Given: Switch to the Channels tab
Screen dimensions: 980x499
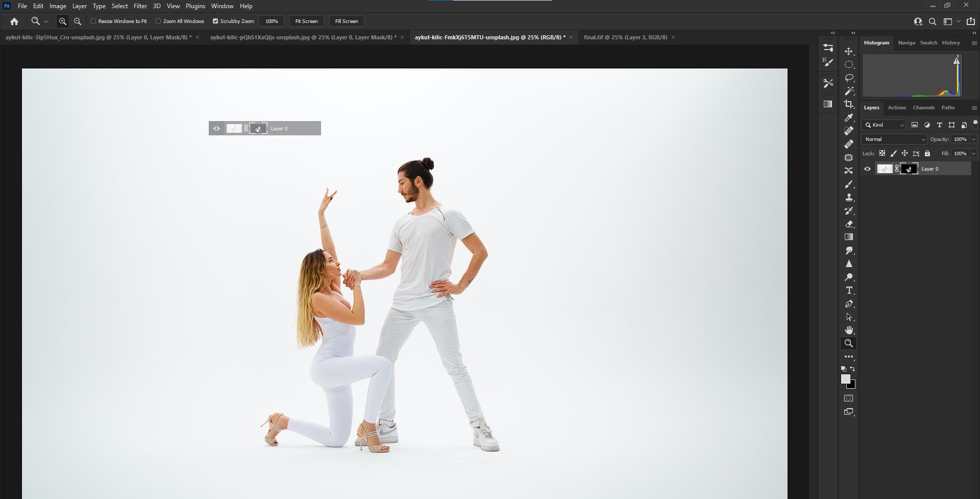Looking at the screenshot, I should click(924, 108).
